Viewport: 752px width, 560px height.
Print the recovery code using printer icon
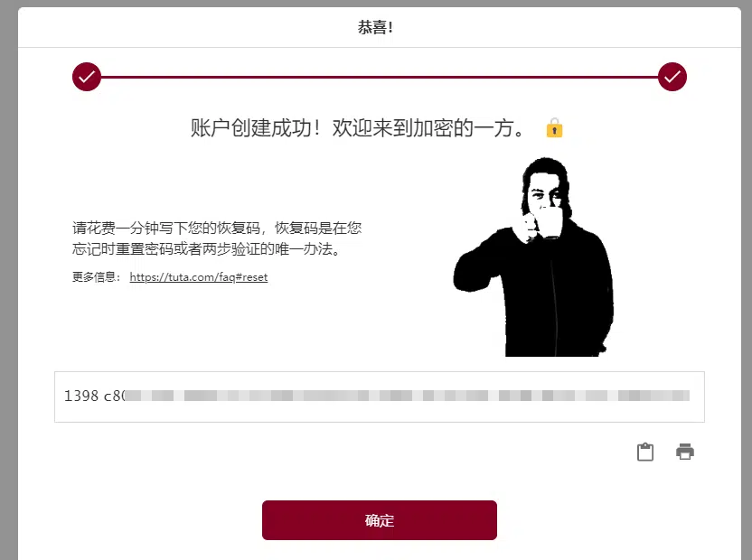[685, 452]
